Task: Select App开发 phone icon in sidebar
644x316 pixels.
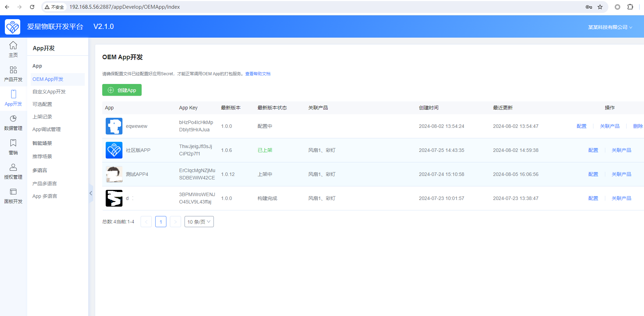Action: click(x=13, y=94)
